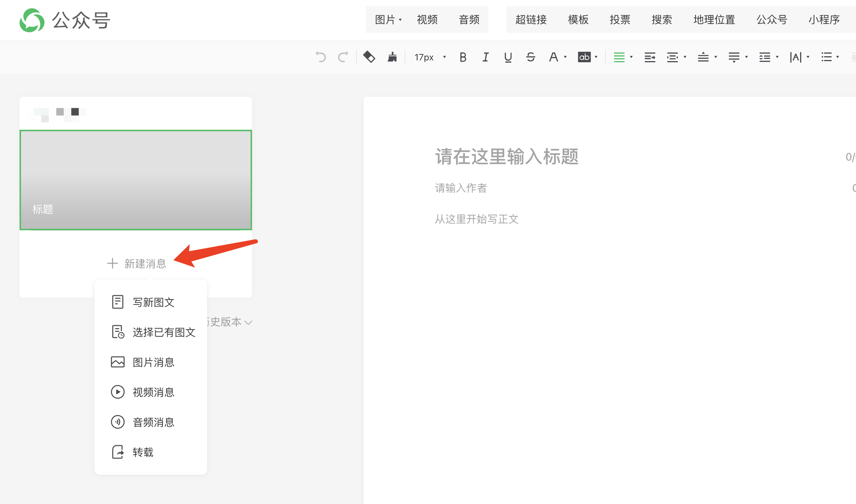Image resolution: width=856 pixels, height=504 pixels.
Task: Toggle underline formatting
Action: coord(508,57)
